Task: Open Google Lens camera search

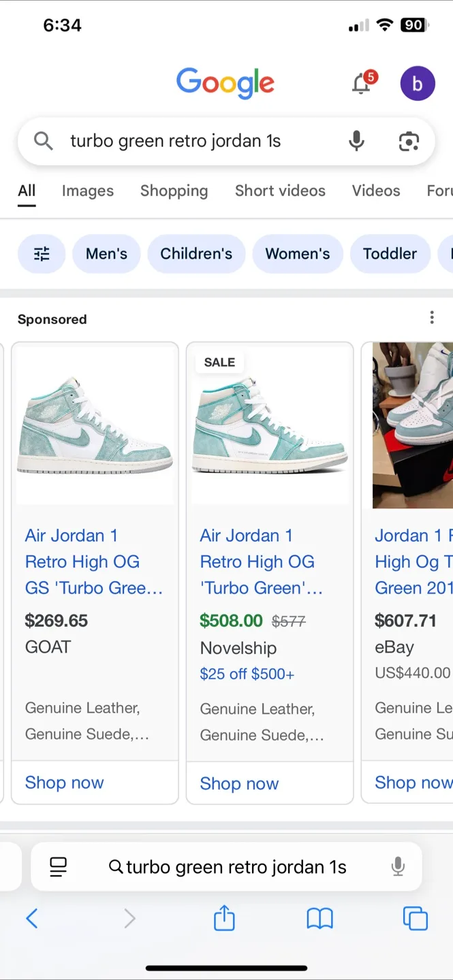Action: [x=409, y=141]
